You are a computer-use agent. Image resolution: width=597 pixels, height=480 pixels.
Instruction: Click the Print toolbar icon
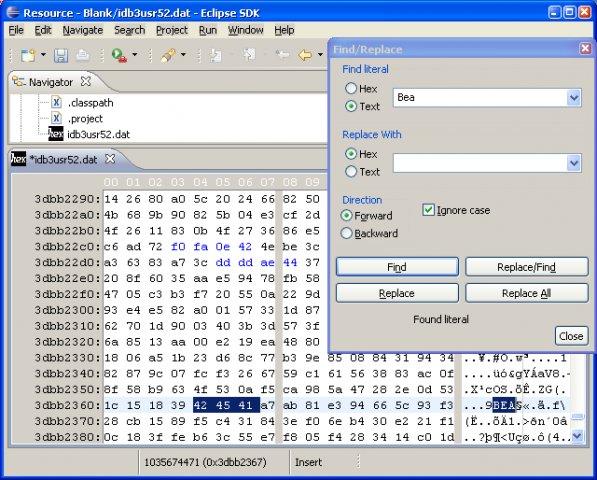[83, 56]
